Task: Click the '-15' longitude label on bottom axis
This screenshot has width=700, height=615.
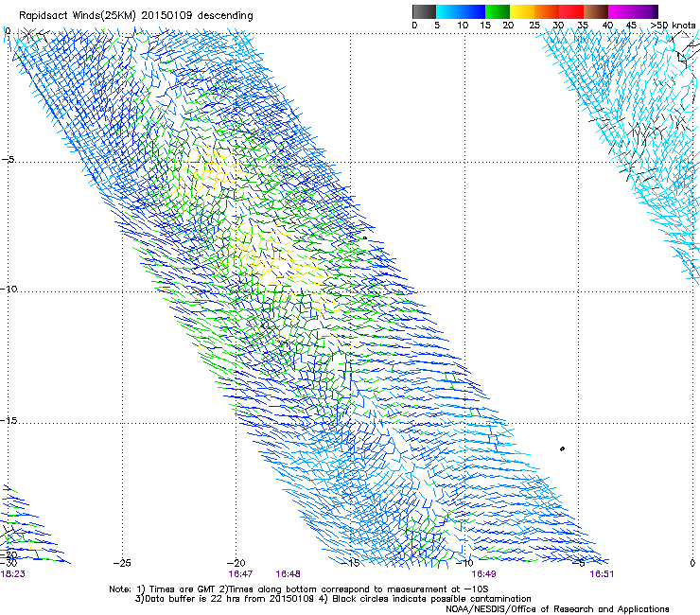Action: [350, 563]
